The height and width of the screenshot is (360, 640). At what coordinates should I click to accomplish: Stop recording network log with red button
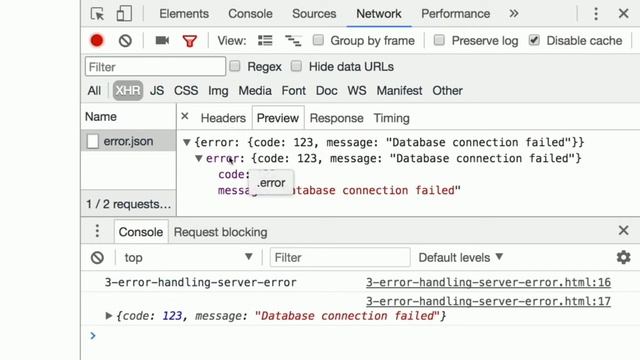point(97,40)
